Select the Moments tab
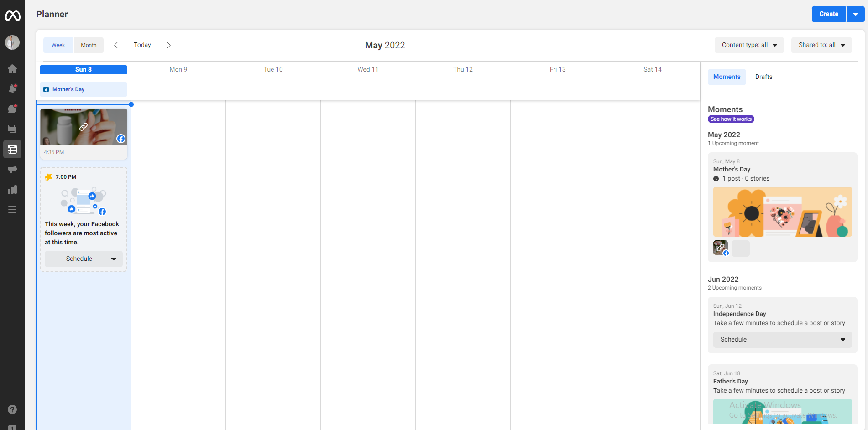 [x=727, y=77]
